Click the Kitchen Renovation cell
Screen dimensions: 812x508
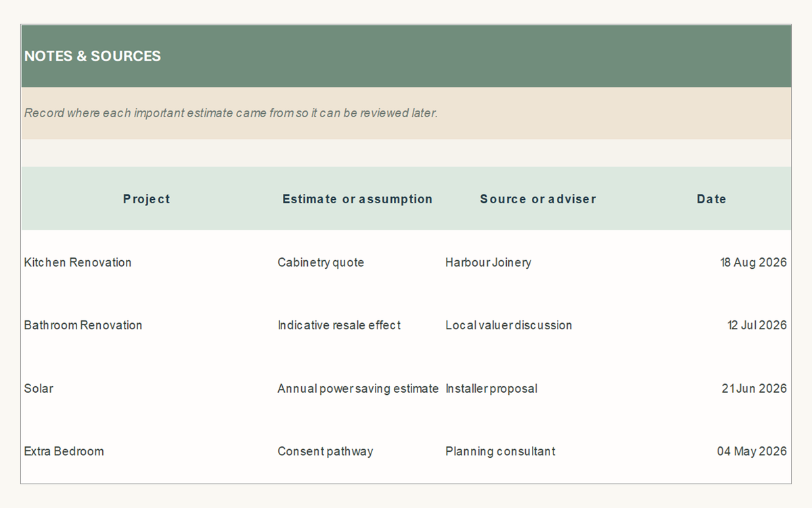point(78,262)
